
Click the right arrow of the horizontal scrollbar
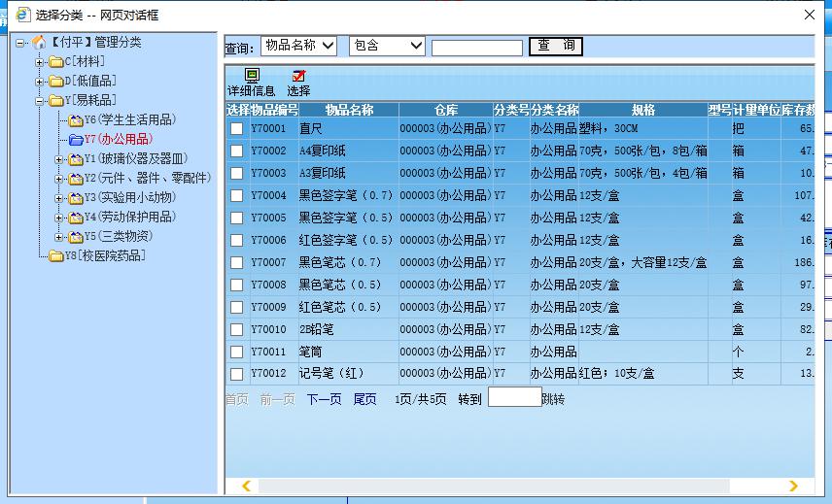coord(793,486)
